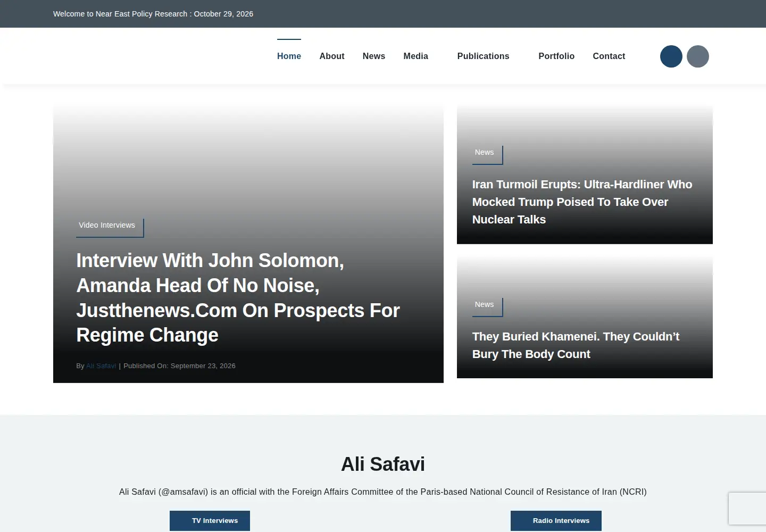Navigate to Portfolio in the header

[556, 56]
